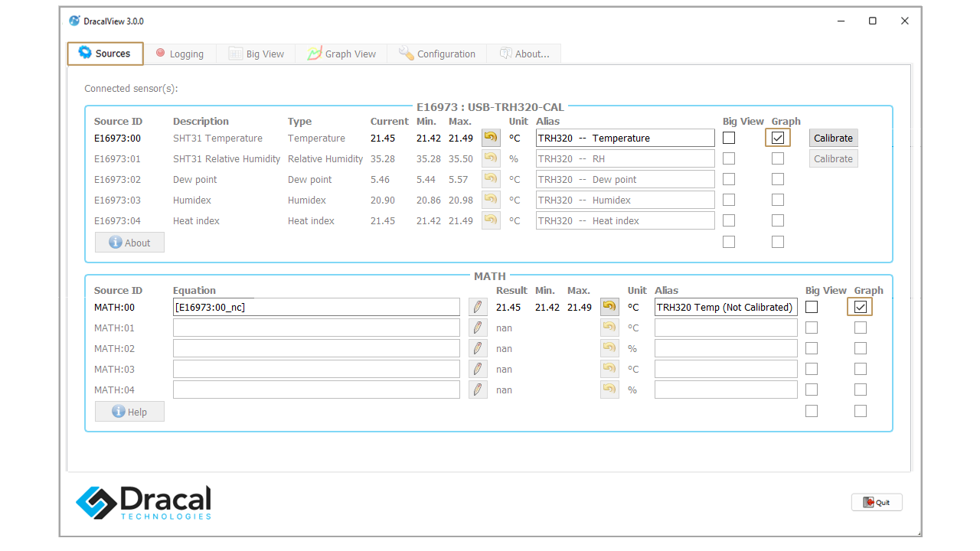Enable Big View for MATH:00
This screenshot has width=980, height=551.
pyautogui.click(x=812, y=307)
